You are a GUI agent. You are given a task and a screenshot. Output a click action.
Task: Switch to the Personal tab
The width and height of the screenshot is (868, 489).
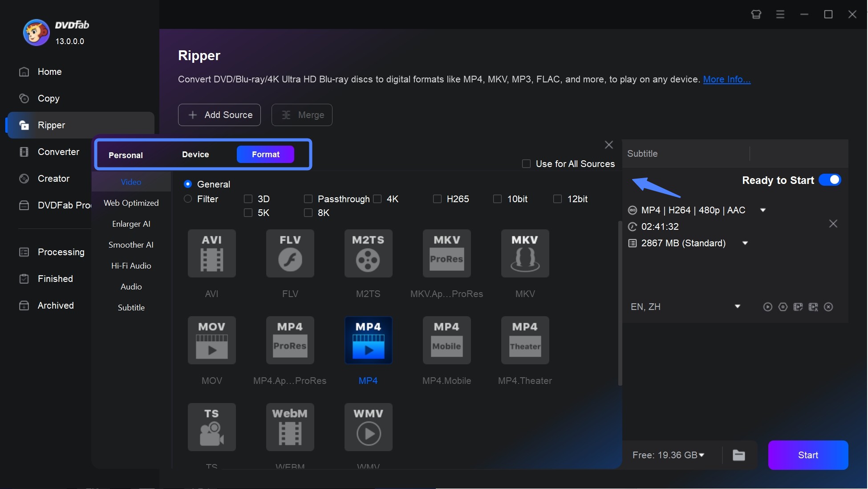coord(126,155)
